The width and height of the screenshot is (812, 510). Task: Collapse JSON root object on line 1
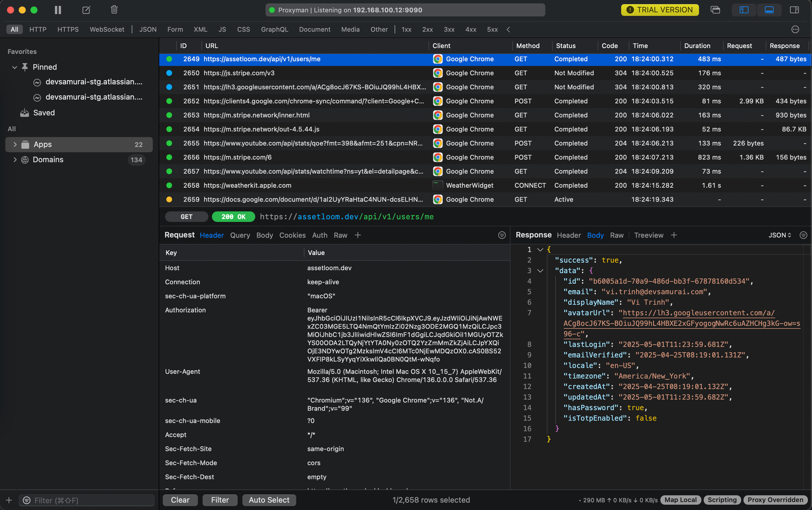pyautogui.click(x=540, y=250)
